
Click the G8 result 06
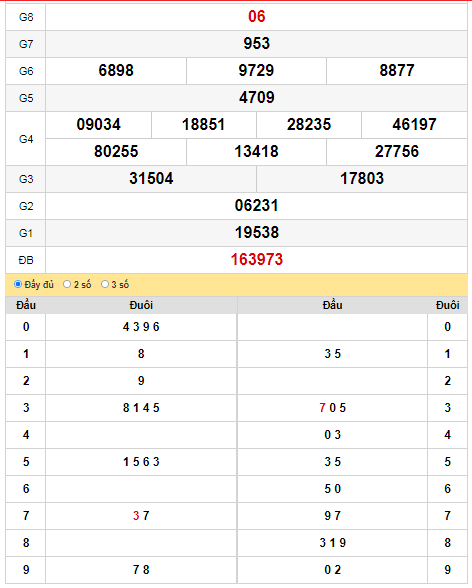[x=256, y=16]
